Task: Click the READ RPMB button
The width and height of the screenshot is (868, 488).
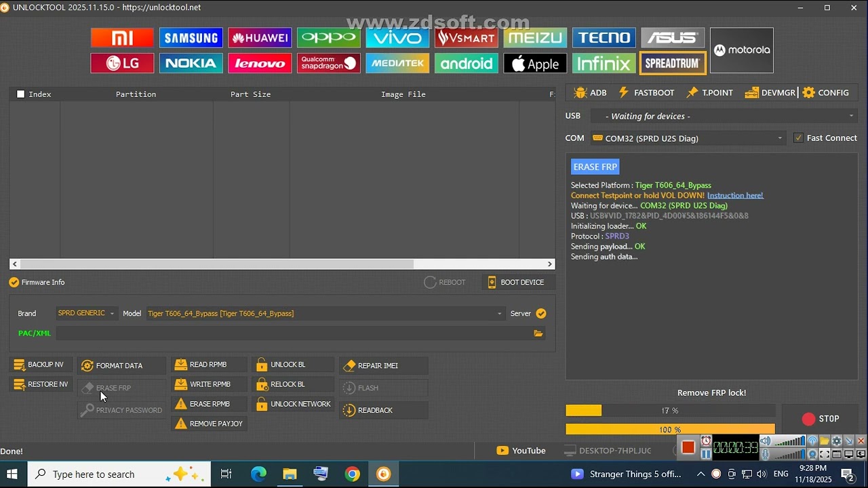Action: coord(209,365)
